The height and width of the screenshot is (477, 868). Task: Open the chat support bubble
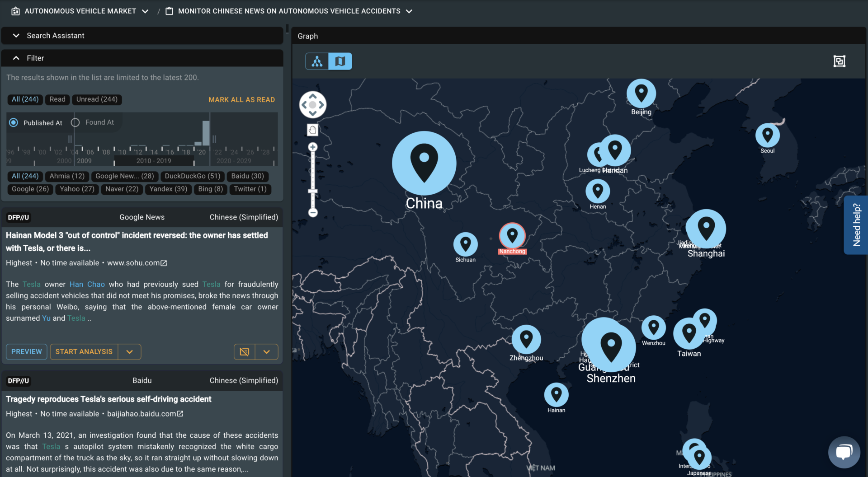click(844, 452)
